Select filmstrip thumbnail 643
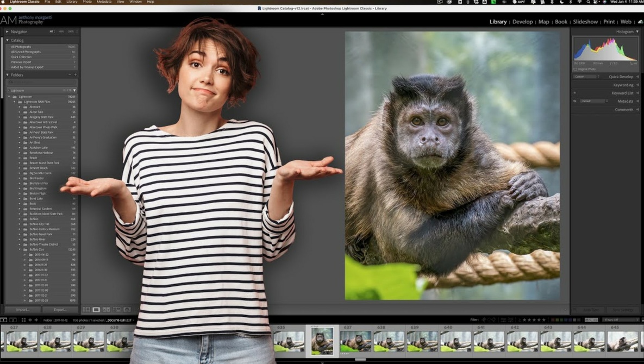Viewport: 644px width, 364px height. [x=556, y=342]
